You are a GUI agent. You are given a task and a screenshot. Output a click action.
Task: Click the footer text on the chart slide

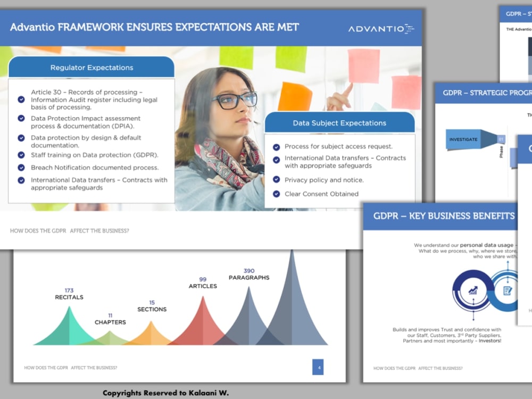[71, 368]
